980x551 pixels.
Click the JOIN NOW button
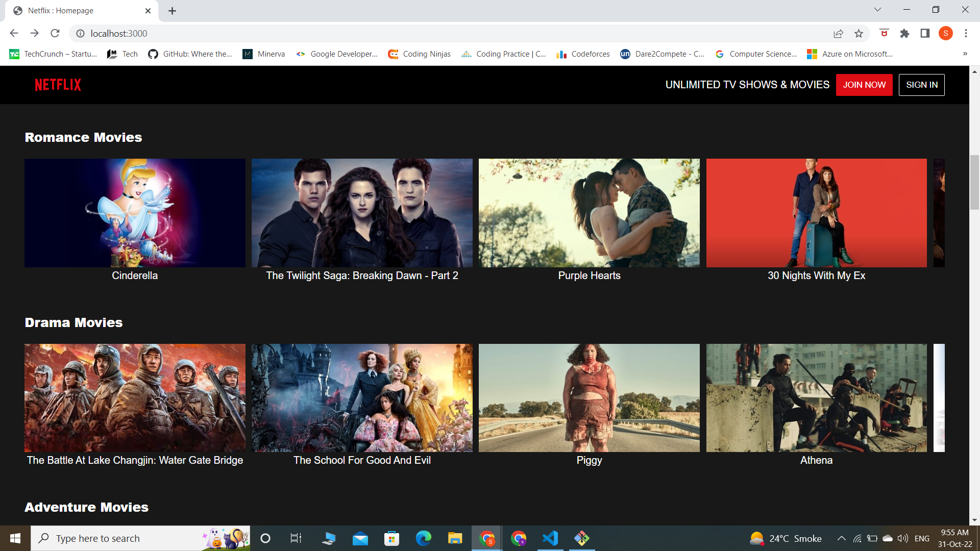tap(864, 85)
